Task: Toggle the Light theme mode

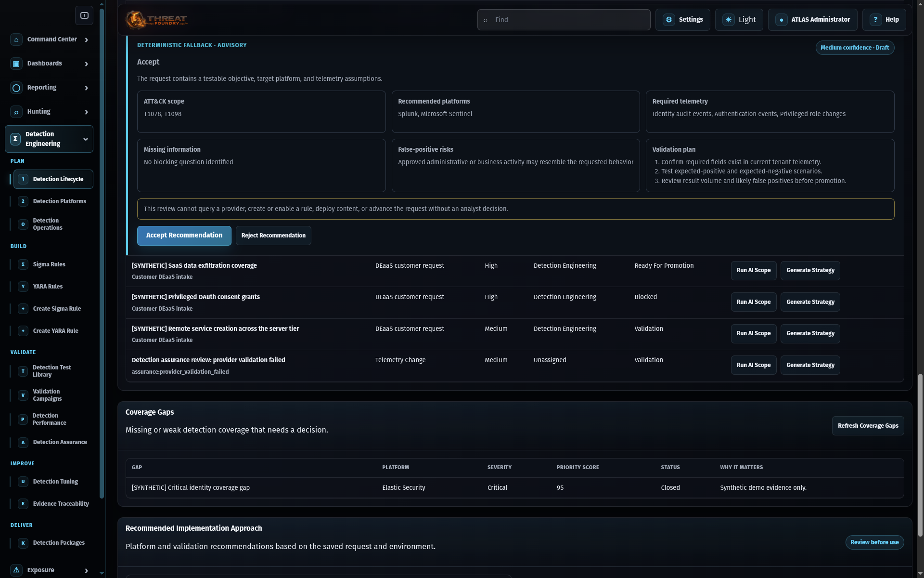Action: point(739,20)
